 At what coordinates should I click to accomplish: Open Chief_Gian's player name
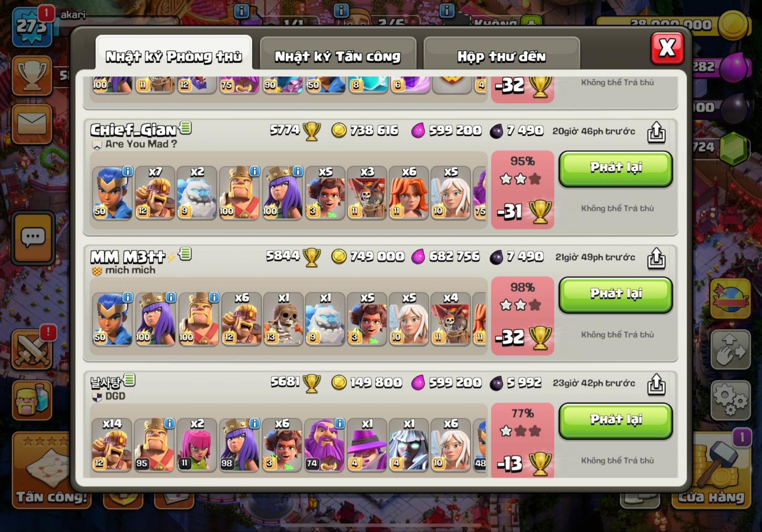pyautogui.click(x=133, y=129)
